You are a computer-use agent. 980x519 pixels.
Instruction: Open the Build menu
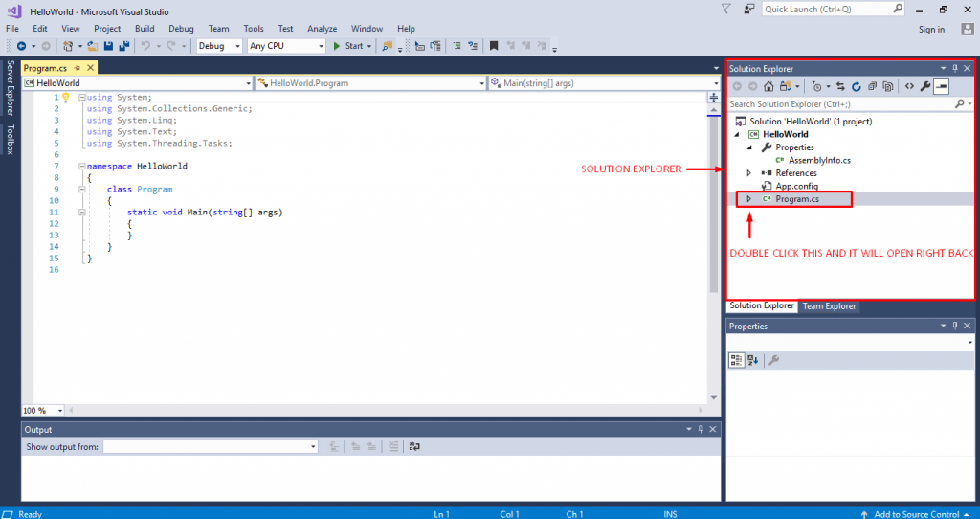coord(145,28)
